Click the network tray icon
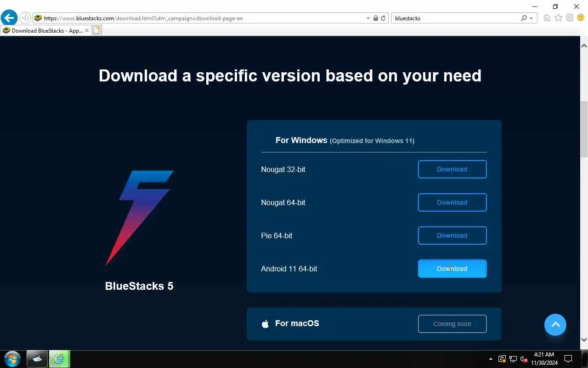The image size is (588, 368). (x=513, y=359)
